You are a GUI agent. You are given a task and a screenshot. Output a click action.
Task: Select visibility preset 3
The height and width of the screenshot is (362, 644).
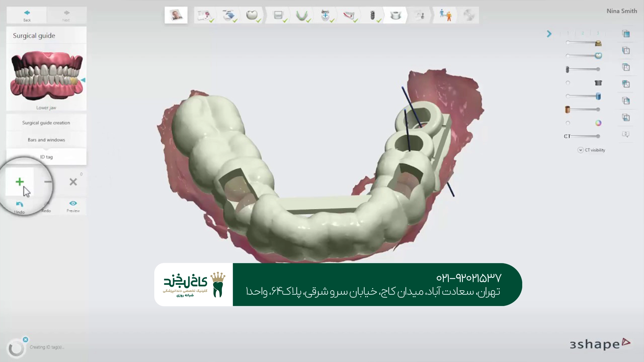[597, 33]
